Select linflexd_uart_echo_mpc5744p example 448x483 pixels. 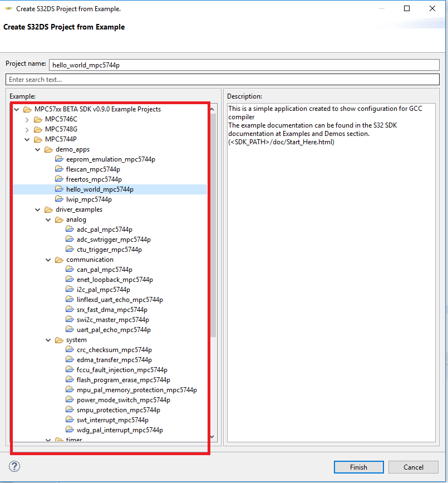tap(120, 300)
